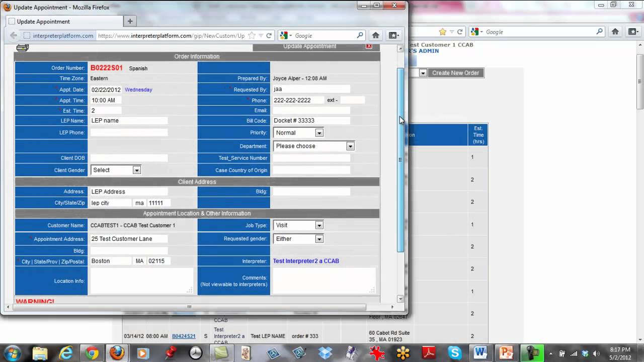Click the Bill Code field

tap(311, 121)
